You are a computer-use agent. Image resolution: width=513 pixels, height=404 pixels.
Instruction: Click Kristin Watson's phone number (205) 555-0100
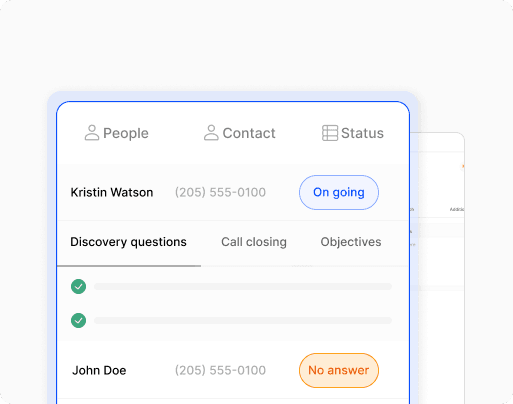(x=220, y=192)
